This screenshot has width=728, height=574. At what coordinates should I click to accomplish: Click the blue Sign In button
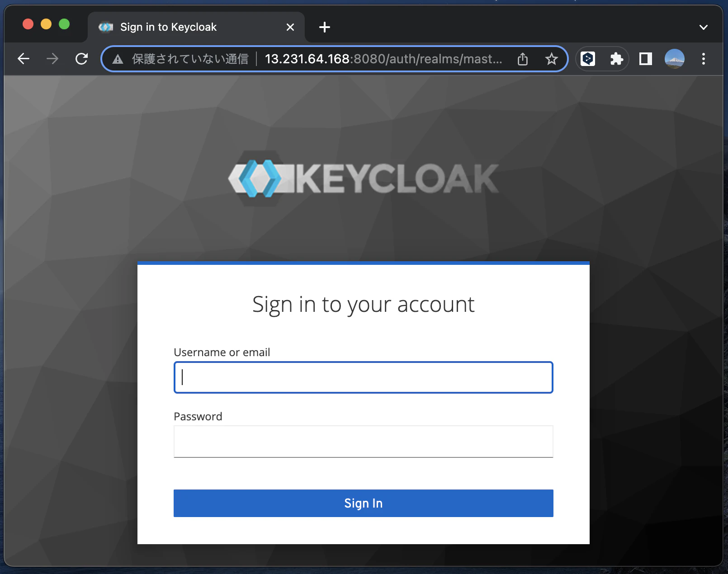point(364,503)
